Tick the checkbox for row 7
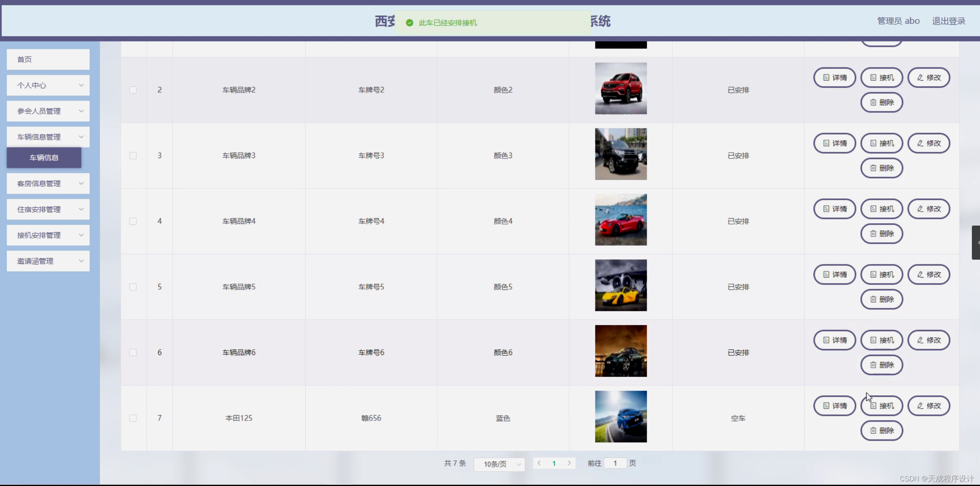The image size is (980, 486). pyautogui.click(x=133, y=418)
